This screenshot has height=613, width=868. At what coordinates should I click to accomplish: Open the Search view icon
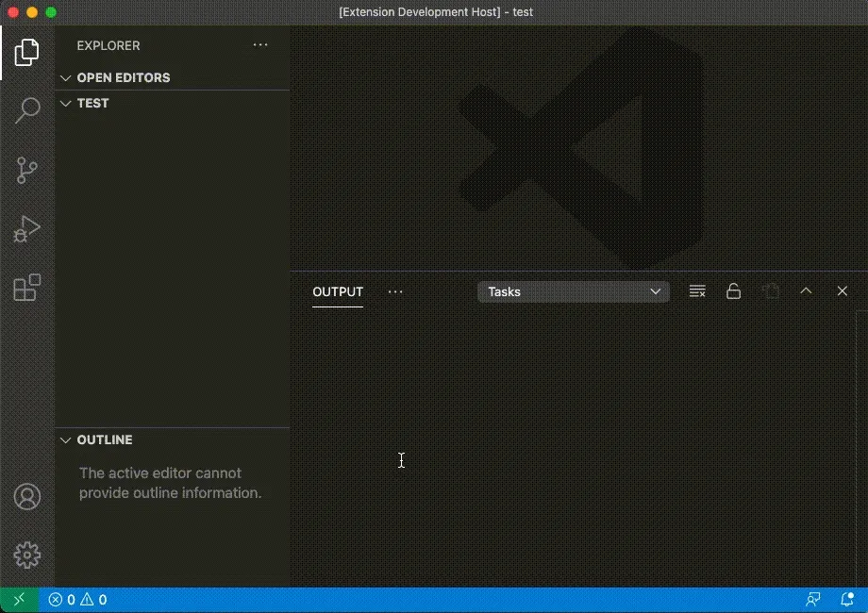point(27,110)
